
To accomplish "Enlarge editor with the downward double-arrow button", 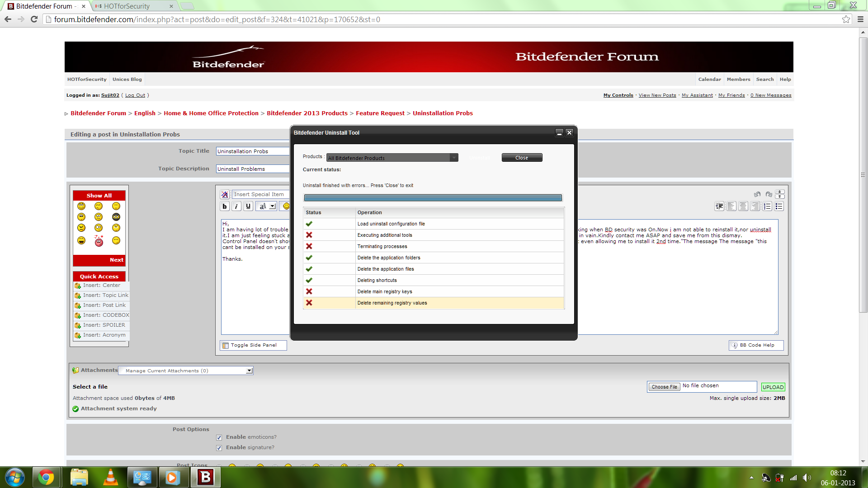I will tap(780, 197).
